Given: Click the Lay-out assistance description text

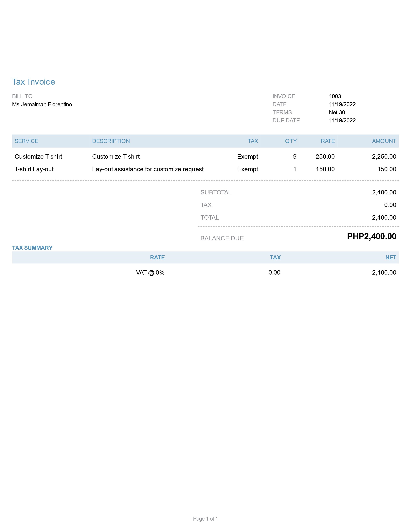Looking at the screenshot, I should (x=148, y=169).
